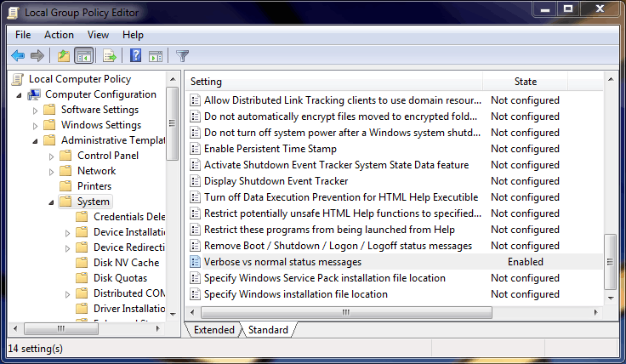Open the View menu
Screen dimensions: 626x364
(x=98, y=35)
